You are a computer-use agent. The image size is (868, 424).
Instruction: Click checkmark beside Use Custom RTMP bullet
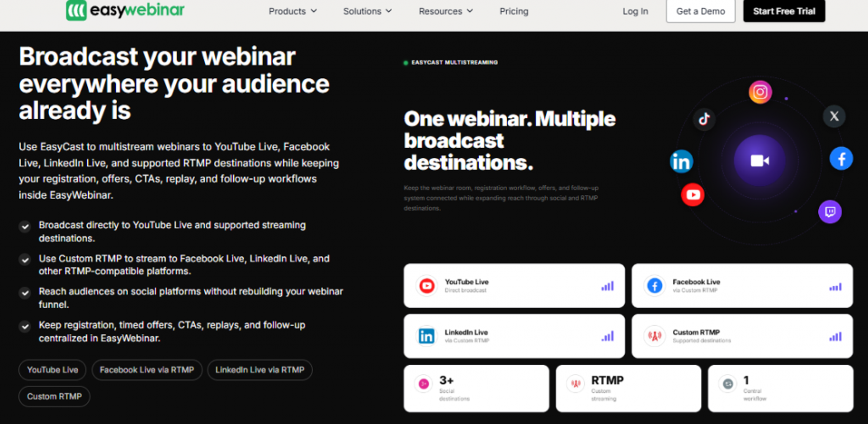(25, 260)
